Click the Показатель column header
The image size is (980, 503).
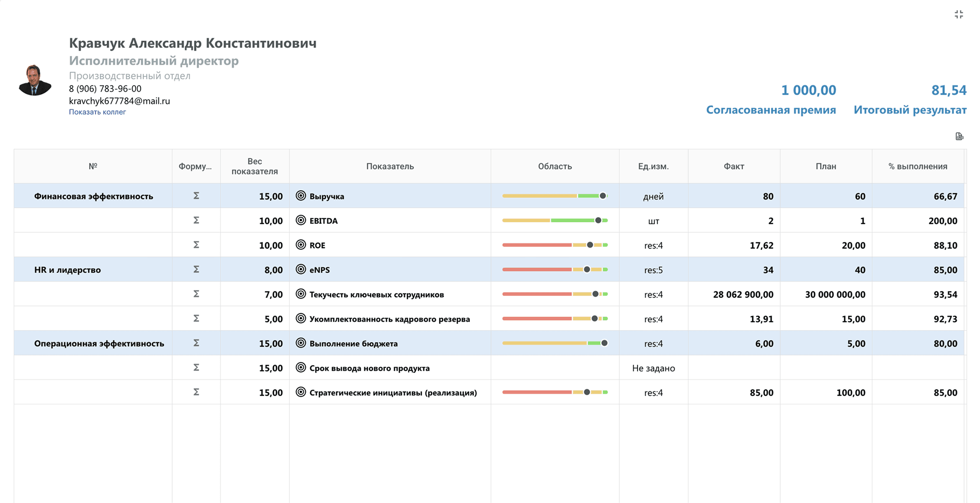pos(390,166)
